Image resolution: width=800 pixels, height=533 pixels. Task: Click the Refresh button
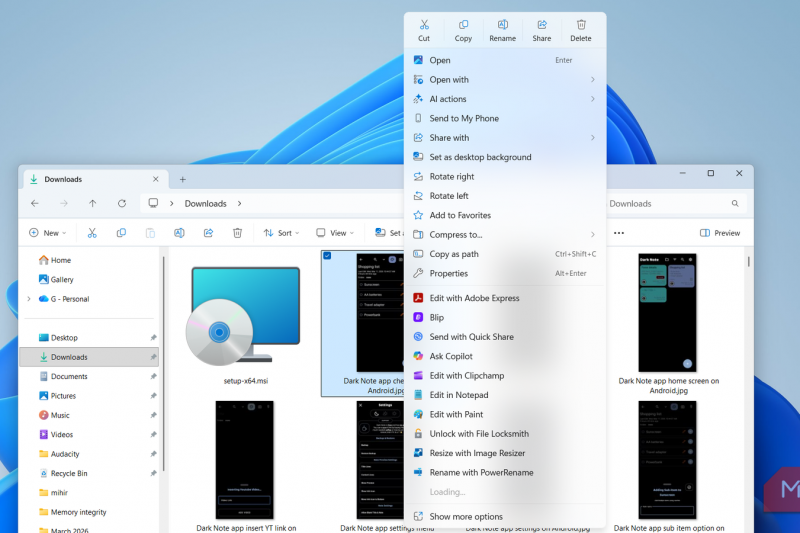121,204
